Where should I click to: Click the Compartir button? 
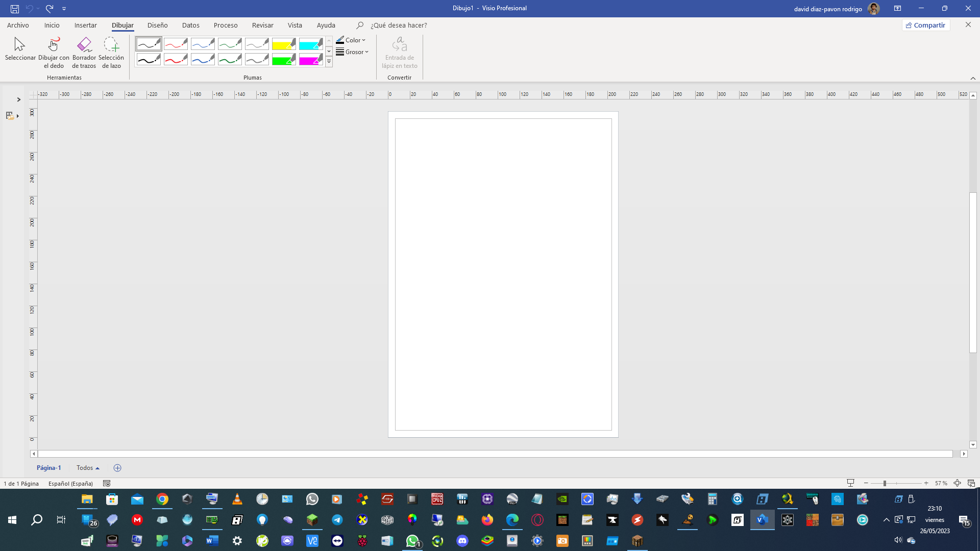coord(925,25)
